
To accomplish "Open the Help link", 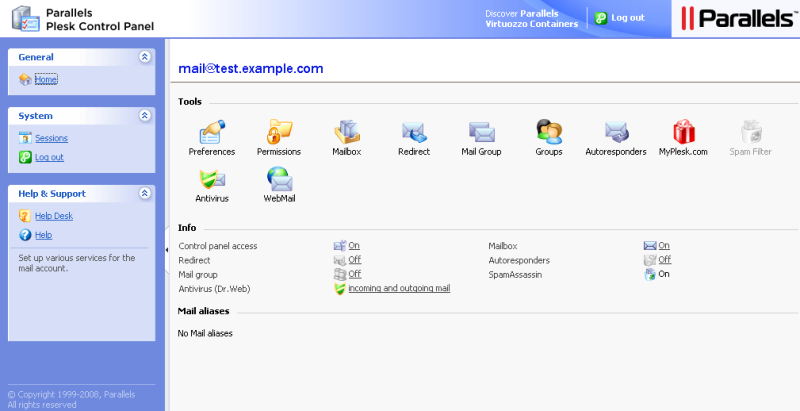I will (x=43, y=235).
